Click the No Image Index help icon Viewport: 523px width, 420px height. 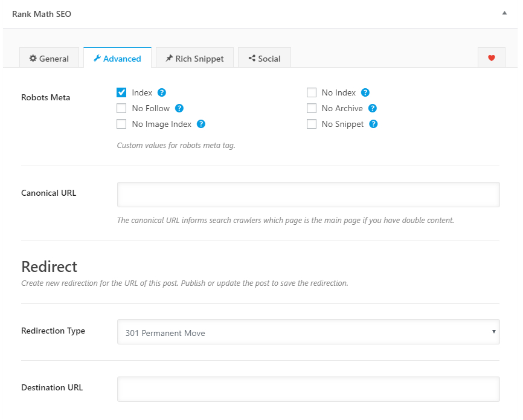point(201,124)
